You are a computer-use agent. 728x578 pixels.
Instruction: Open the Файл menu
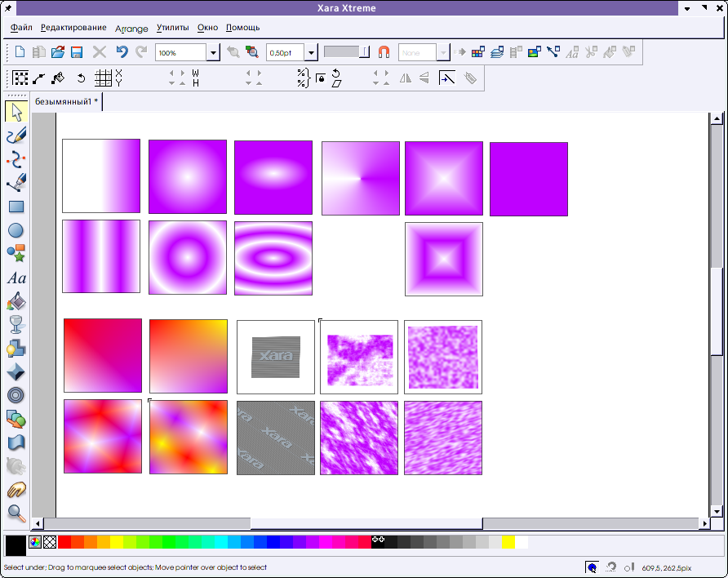pyautogui.click(x=22, y=28)
